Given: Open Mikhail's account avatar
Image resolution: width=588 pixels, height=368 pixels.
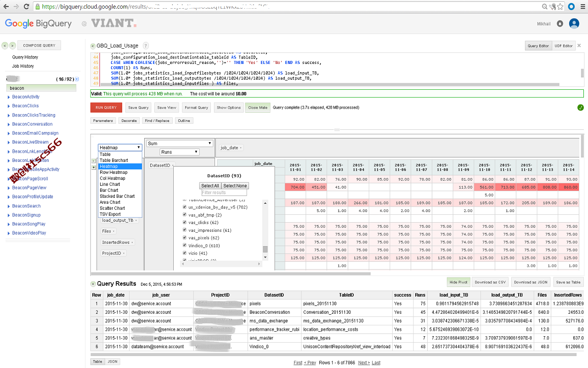Looking at the screenshot, I should pos(574,23).
